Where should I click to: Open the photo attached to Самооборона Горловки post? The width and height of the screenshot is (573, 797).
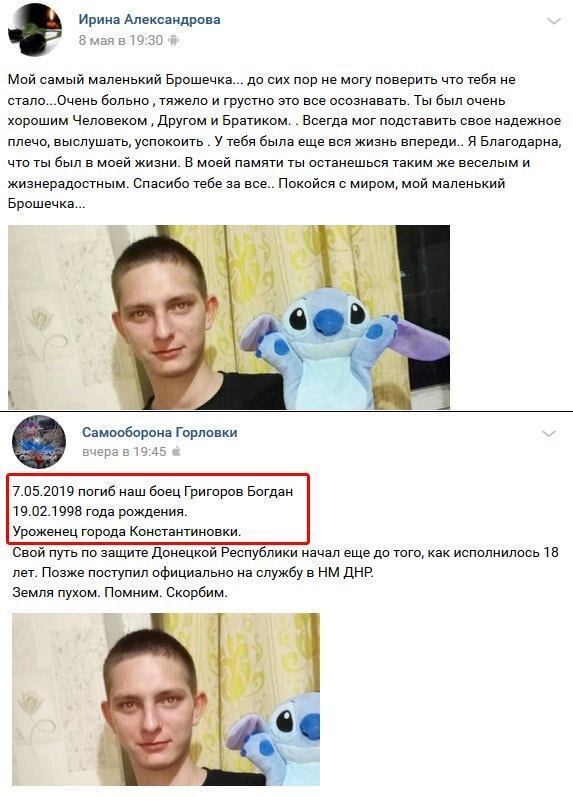(166, 699)
